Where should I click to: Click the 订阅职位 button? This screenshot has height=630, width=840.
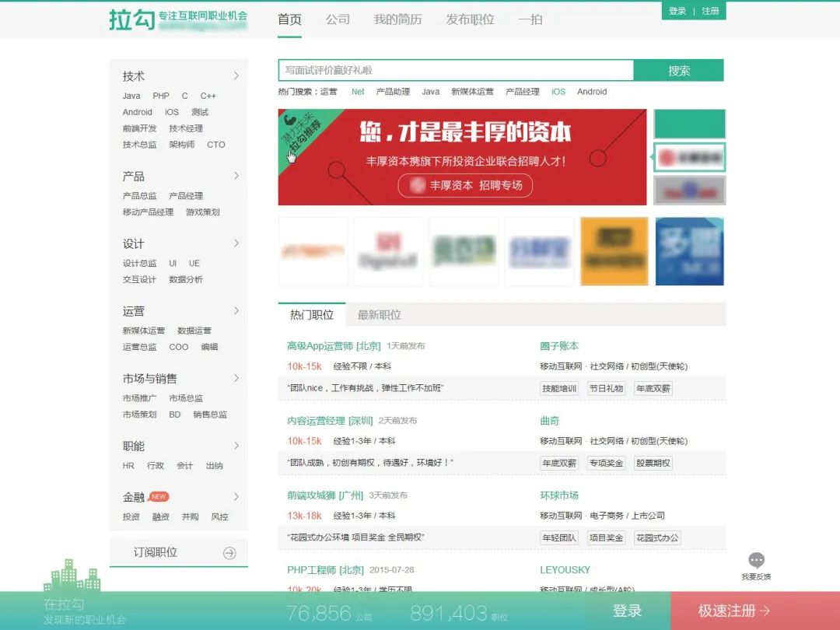[178, 552]
